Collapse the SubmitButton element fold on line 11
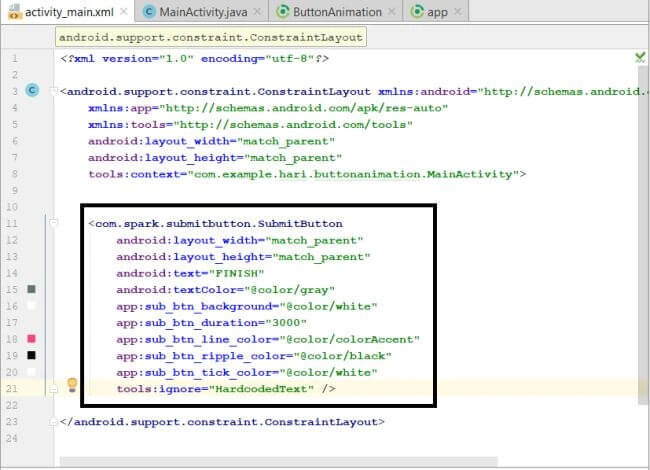The height and width of the screenshot is (470, 650). 53,223
